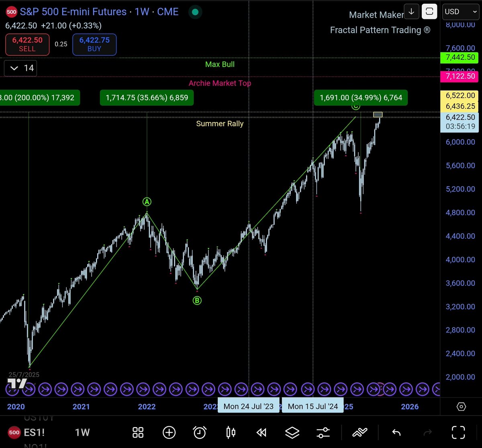The height and width of the screenshot is (448, 482).
Task: Click the white rounded-square capture button
Action: click(x=429, y=12)
